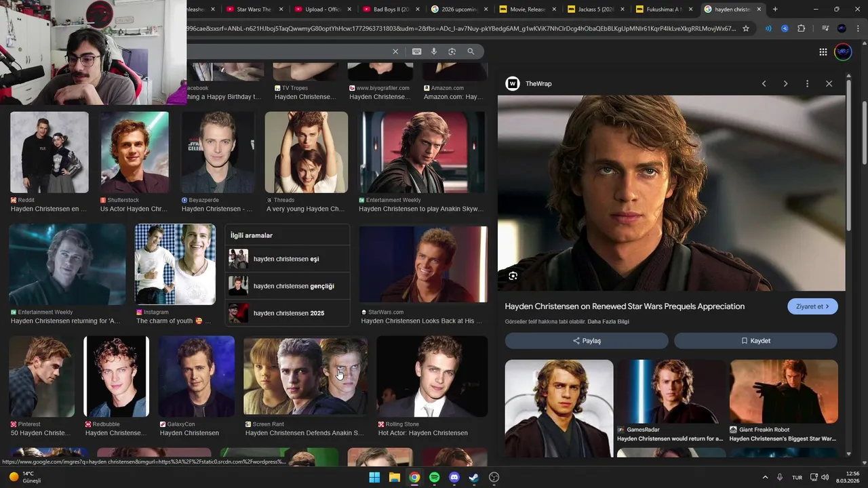The width and height of the screenshot is (868, 488).
Task: Close the image preview panel
Action: (x=829, y=83)
